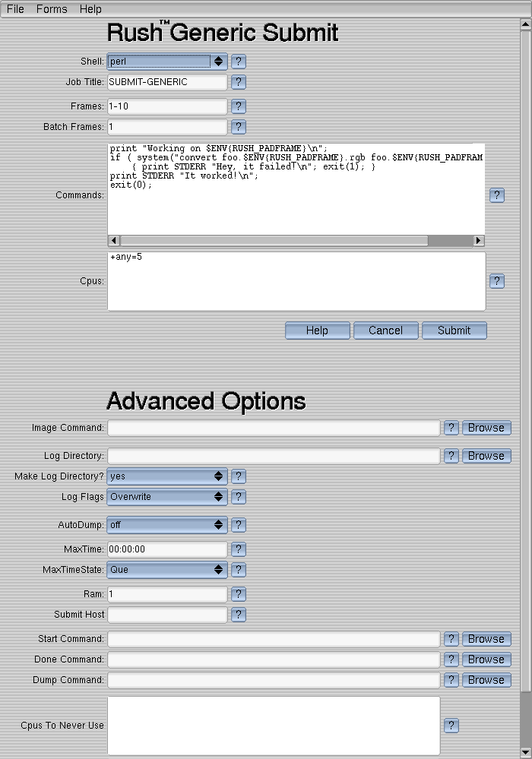Click the help icon for Image Command

click(x=451, y=428)
